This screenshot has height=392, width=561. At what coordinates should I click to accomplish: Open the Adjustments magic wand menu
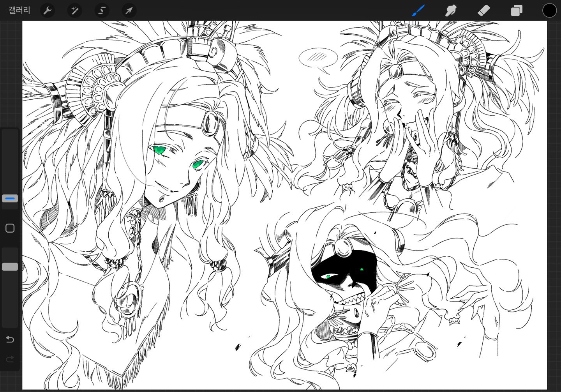click(74, 11)
